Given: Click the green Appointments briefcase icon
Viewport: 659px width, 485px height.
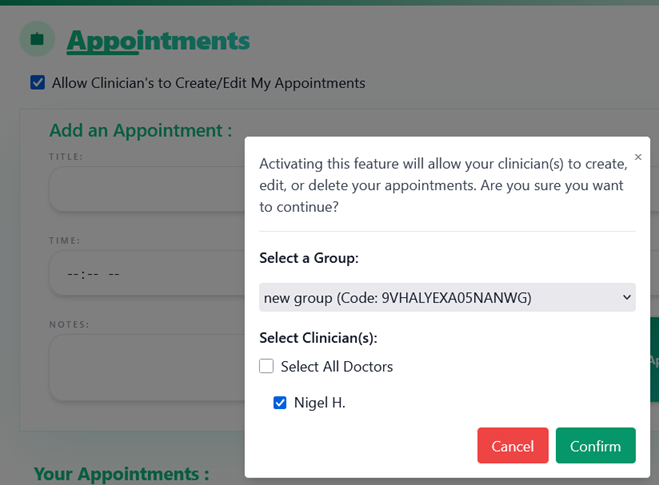Looking at the screenshot, I should tap(37, 39).
